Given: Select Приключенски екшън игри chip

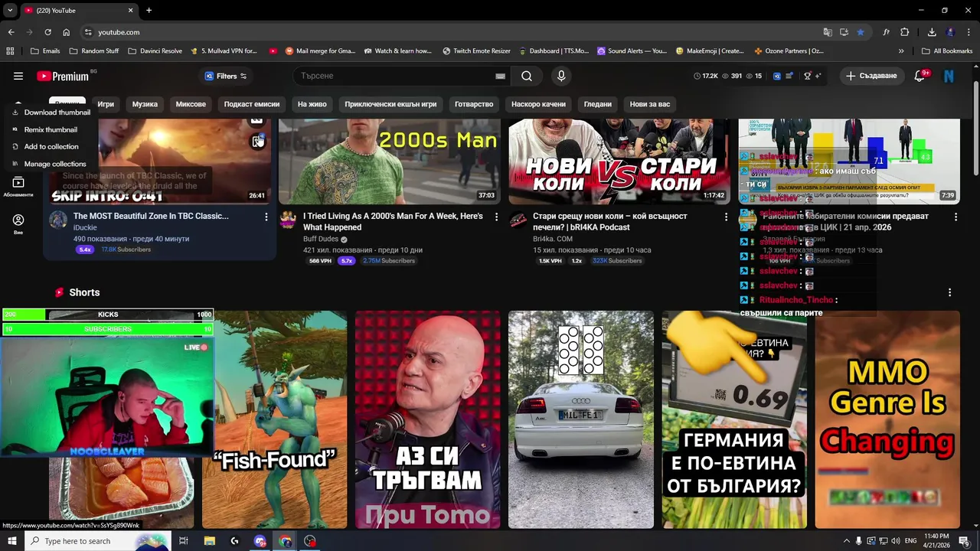Looking at the screenshot, I should 390,104.
